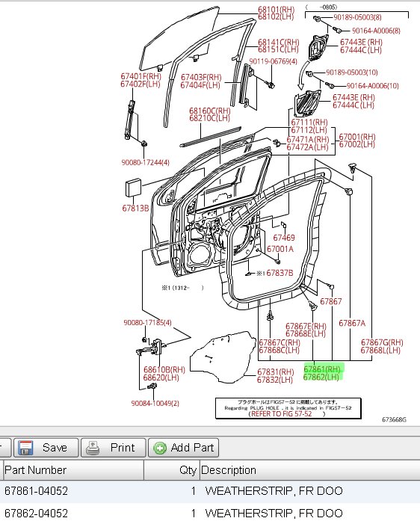Click the Save button
This screenshot has height=524, width=420.
click(46, 448)
